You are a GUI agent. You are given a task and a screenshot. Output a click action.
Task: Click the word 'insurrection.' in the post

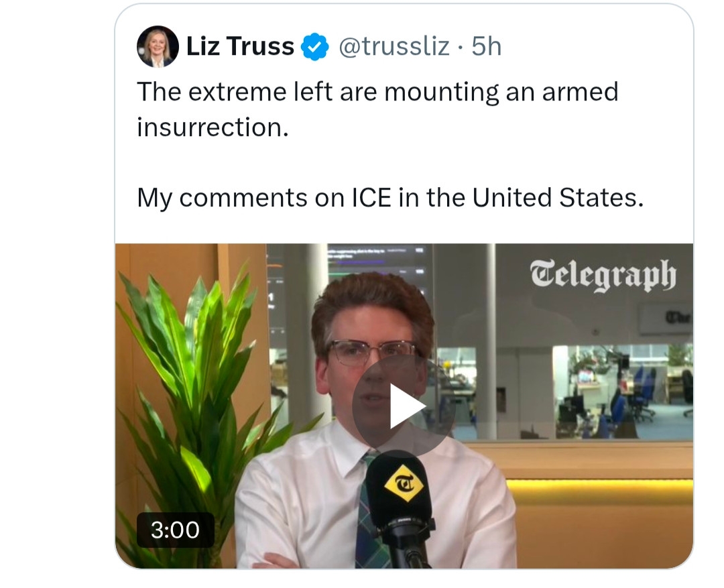(x=213, y=127)
